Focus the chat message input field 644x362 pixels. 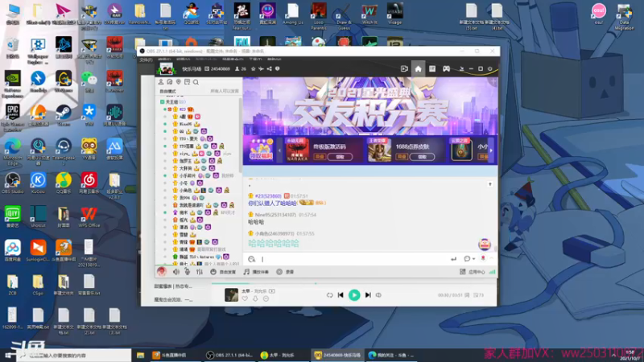[353, 259]
